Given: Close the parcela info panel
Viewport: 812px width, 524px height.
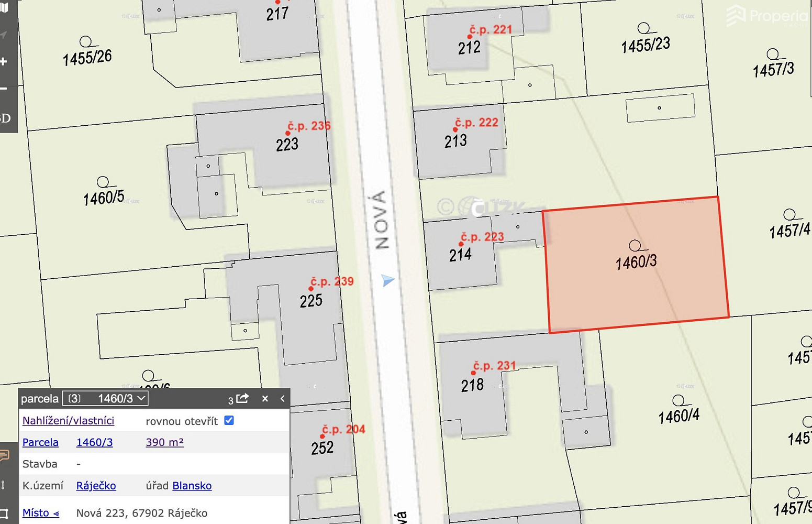Looking at the screenshot, I should tap(265, 399).
